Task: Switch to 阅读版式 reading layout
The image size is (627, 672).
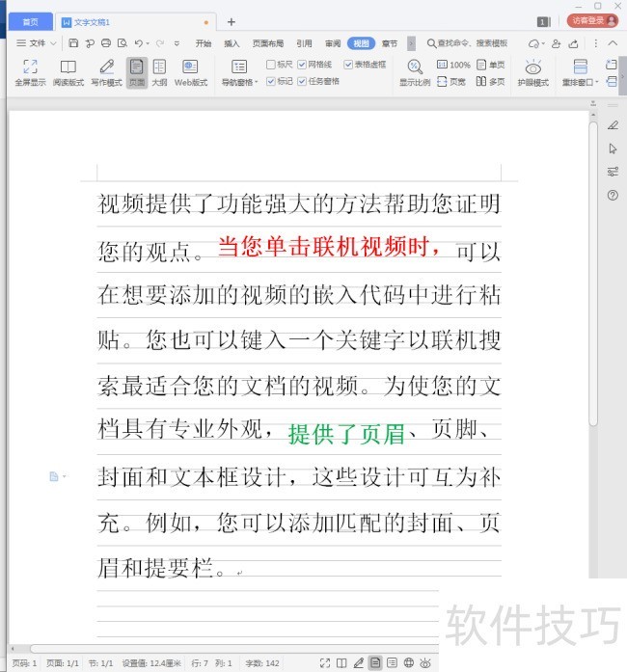Action: (x=68, y=72)
